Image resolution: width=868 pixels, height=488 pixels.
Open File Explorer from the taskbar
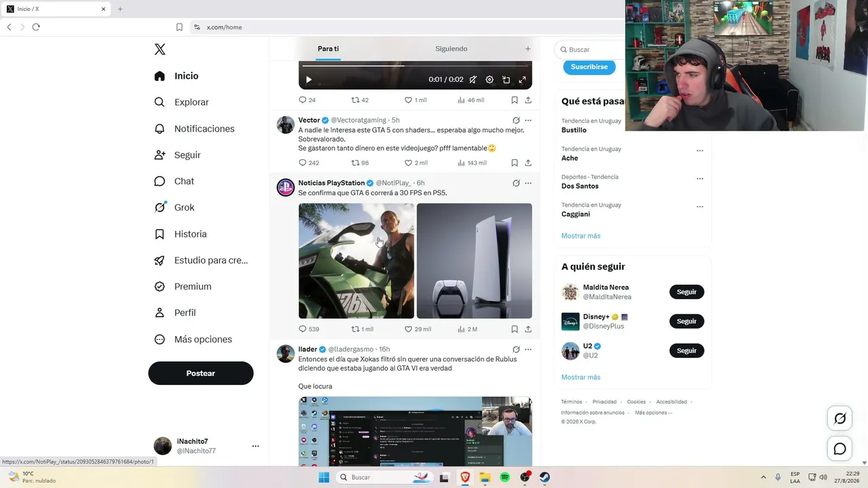click(x=485, y=478)
